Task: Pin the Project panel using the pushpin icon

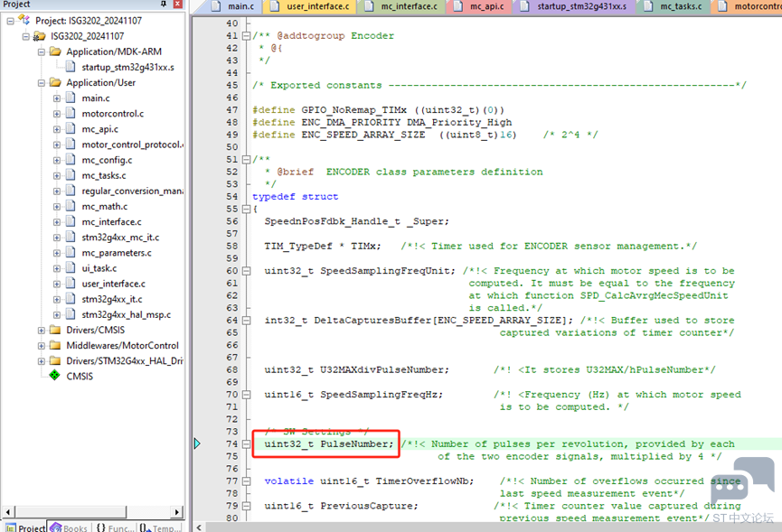Action: click(x=164, y=4)
